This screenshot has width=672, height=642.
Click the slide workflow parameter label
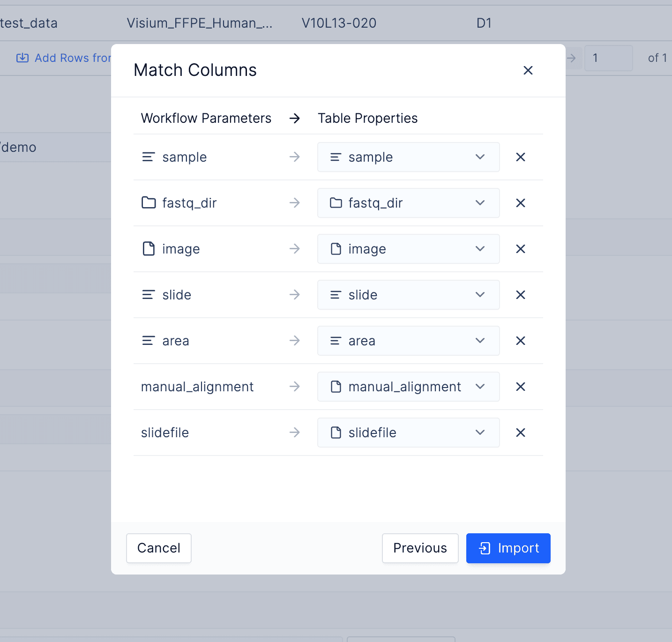coord(177,295)
